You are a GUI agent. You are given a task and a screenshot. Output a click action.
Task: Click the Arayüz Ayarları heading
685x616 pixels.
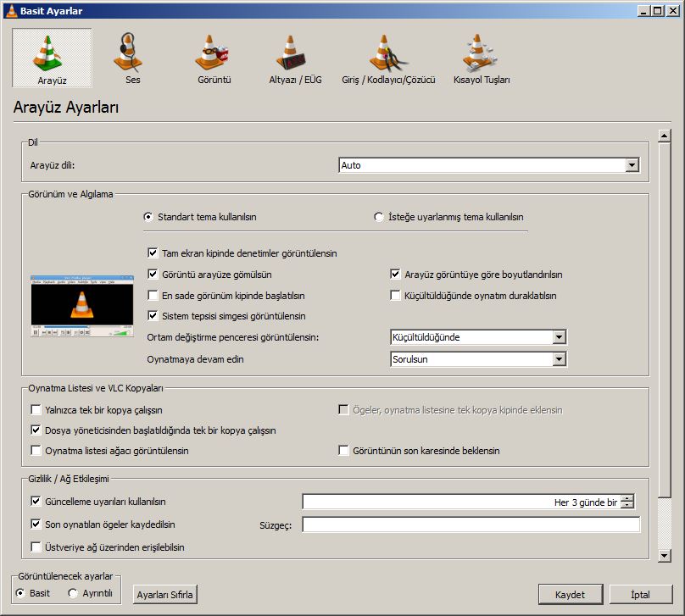[x=66, y=107]
